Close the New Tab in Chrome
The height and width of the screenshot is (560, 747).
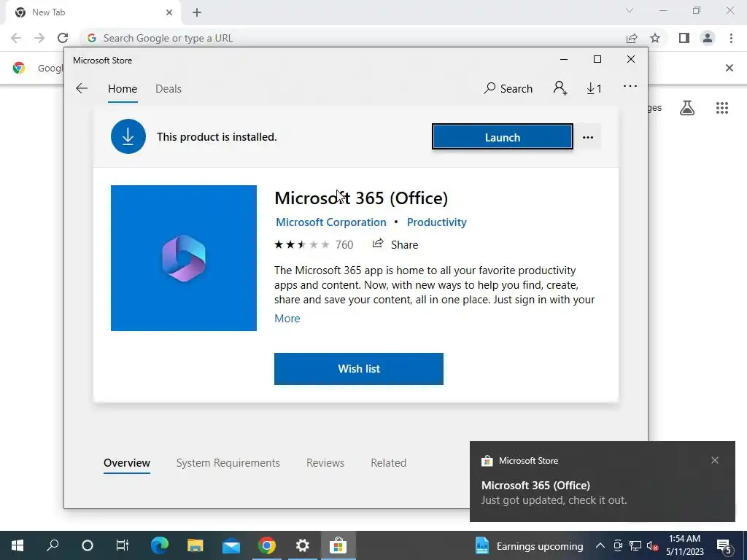tap(169, 12)
